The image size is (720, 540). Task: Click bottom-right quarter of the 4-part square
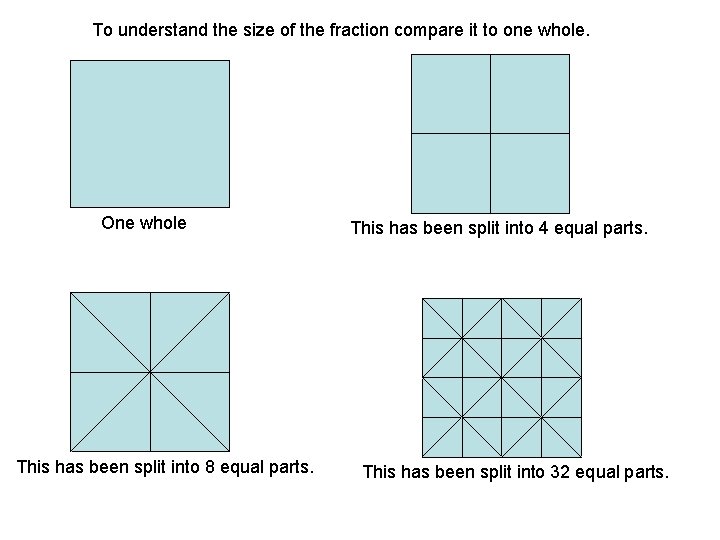[529, 172]
